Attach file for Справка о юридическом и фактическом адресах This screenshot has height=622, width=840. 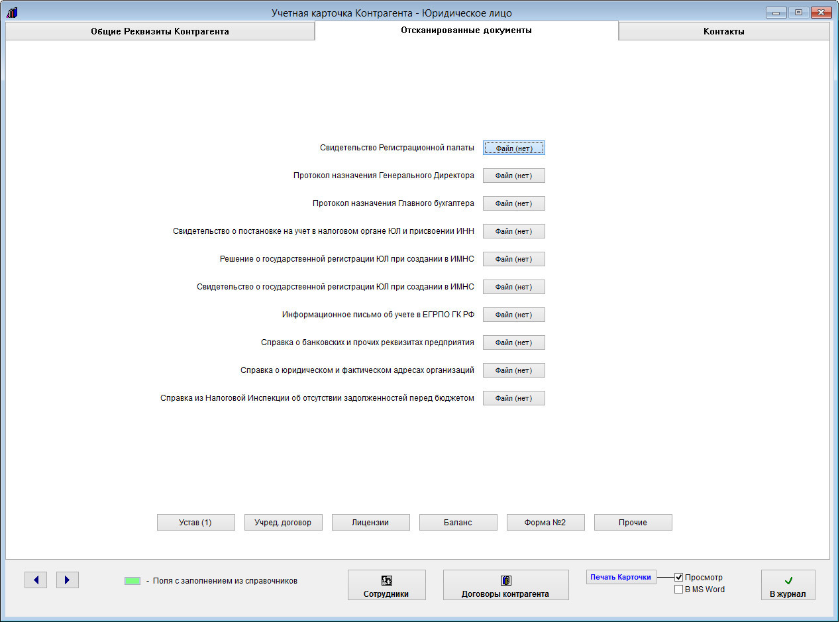coord(513,370)
